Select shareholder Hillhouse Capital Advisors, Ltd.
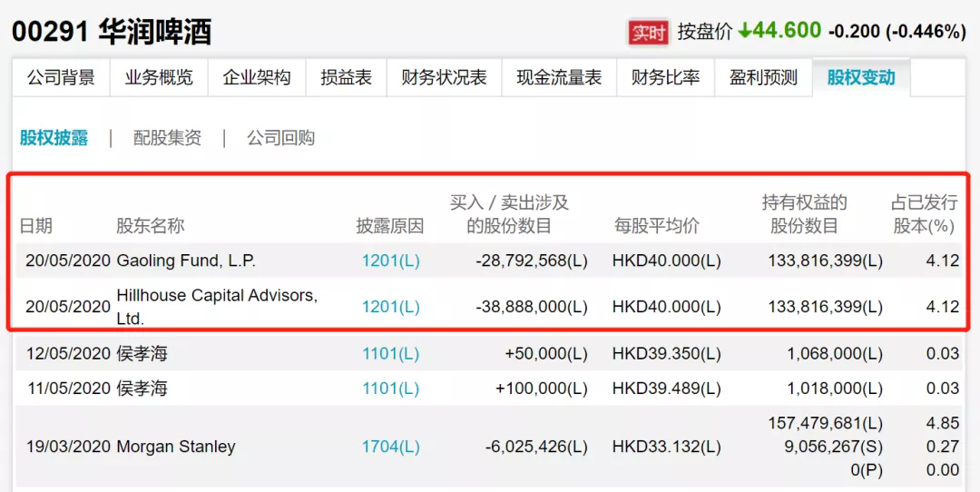 [x=217, y=307]
